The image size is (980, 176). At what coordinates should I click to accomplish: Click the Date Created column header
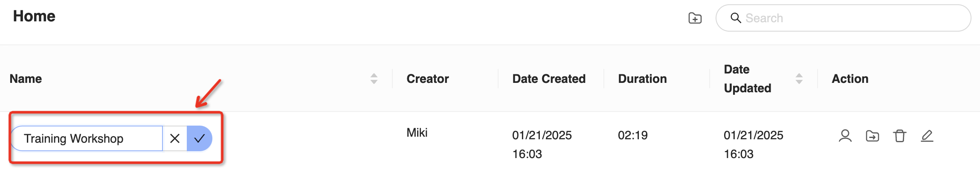pos(549,79)
